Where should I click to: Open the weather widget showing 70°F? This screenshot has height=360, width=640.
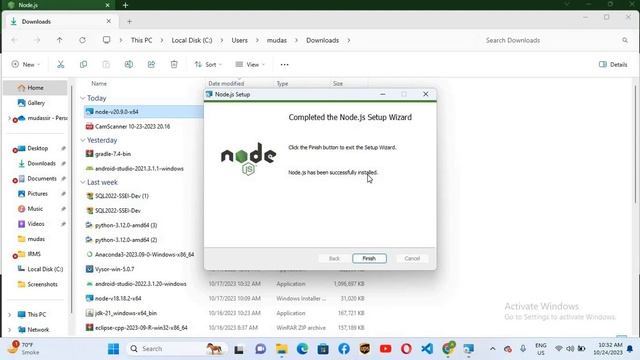point(24,348)
